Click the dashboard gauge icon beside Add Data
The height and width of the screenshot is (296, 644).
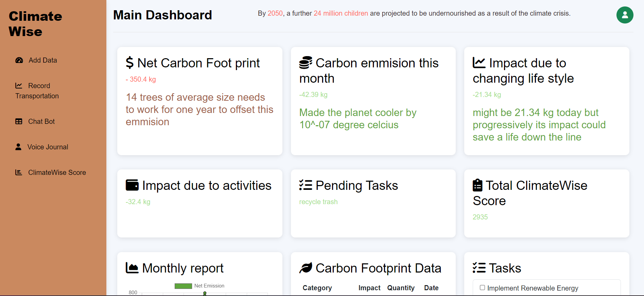pos(19,60)
